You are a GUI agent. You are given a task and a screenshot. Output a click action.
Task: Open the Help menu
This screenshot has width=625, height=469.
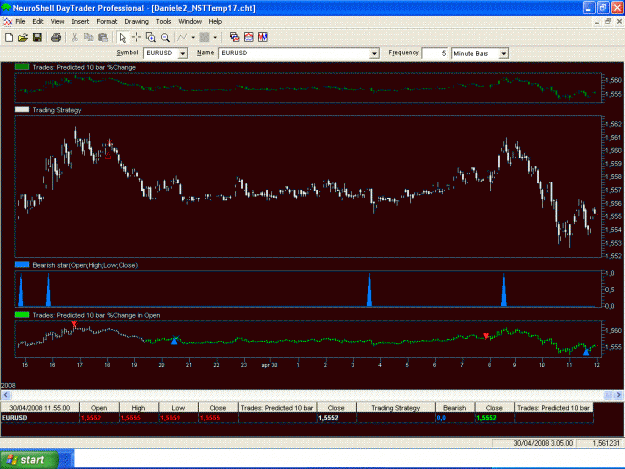tap(215, 22)
